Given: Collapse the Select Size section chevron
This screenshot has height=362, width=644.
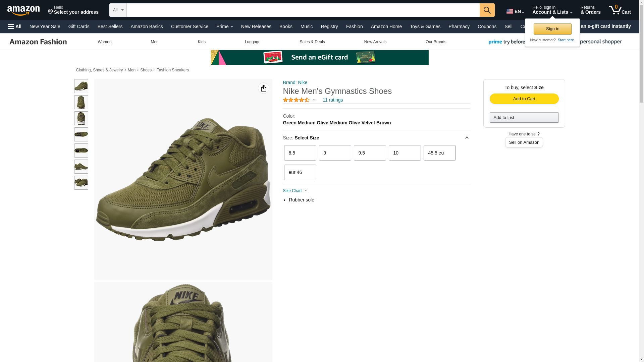Looking at the screenshot, I should pyautogui.click(x=467, y=138).
